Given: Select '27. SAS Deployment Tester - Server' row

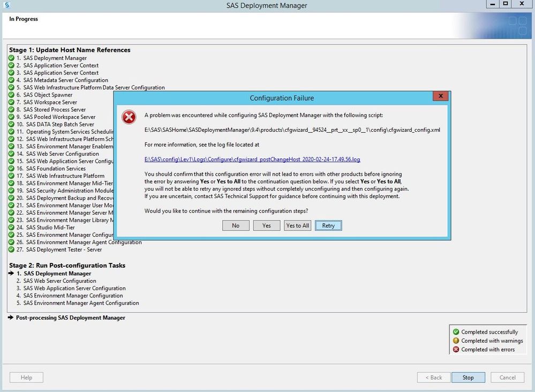Looking at the screenshot, I should pos(59,250).
